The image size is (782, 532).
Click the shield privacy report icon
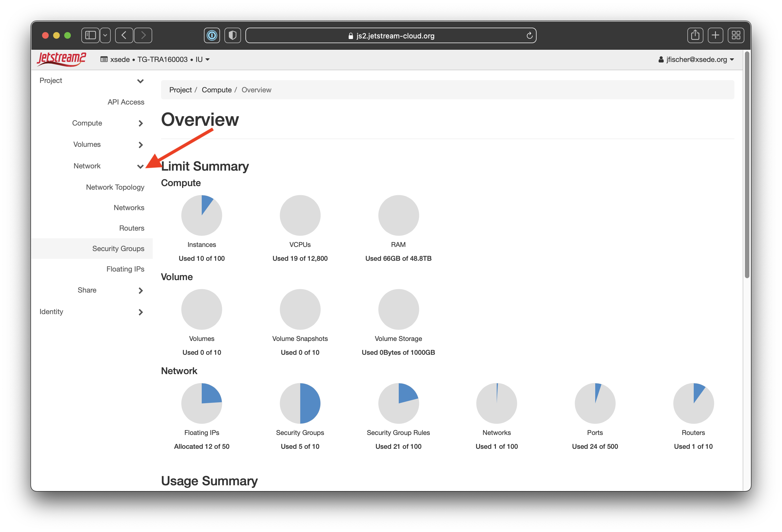232,35
